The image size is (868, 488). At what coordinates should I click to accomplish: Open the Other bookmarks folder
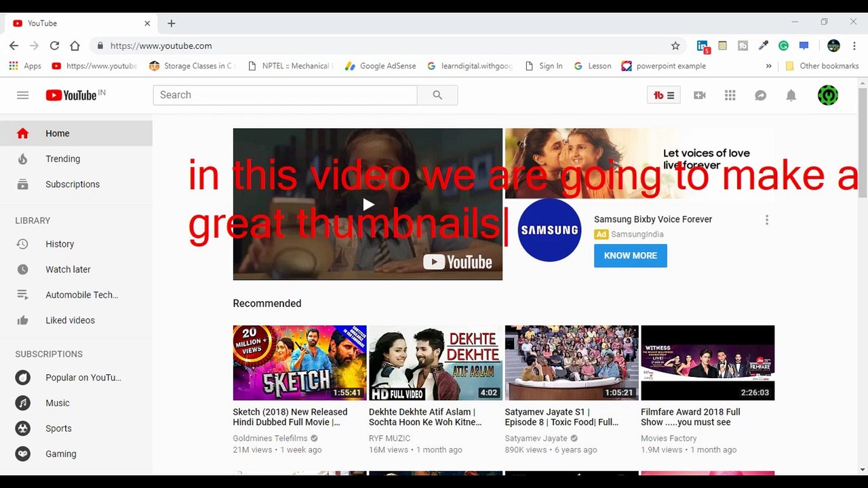[822, 66]
